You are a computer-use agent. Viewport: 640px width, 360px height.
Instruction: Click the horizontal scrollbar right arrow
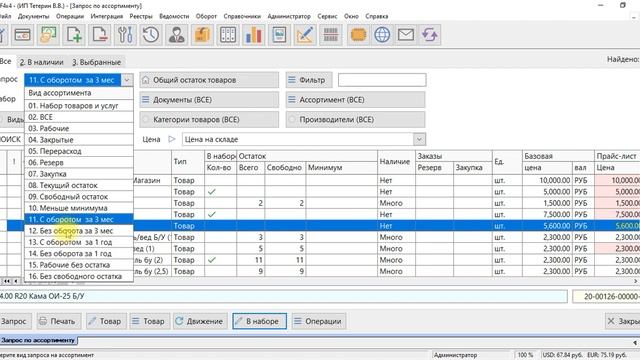636,281
